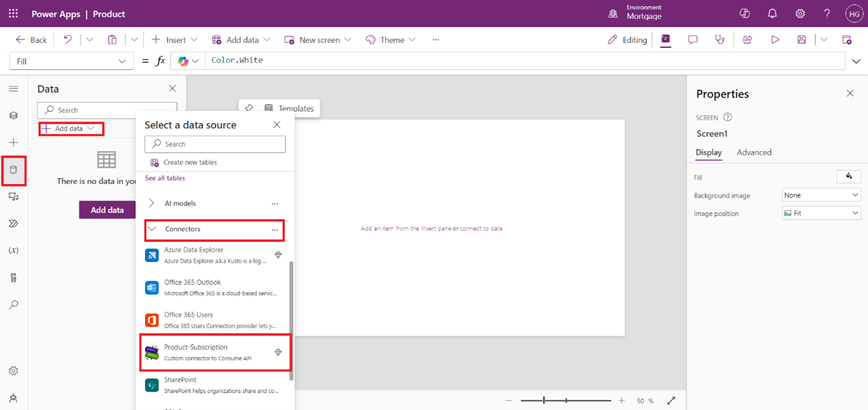Open the Image position dropdown set to Fit
This screenshot has height=410, width=868.
[821, 213]
